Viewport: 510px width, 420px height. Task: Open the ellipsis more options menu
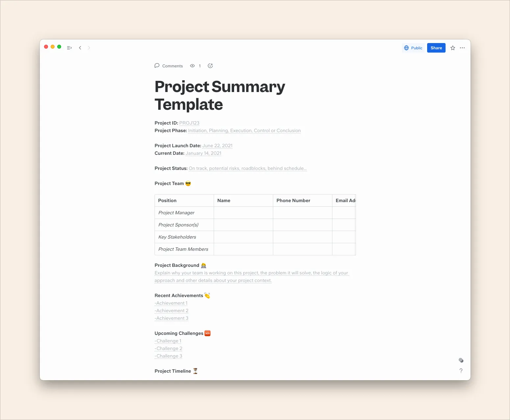click(462, 48)
